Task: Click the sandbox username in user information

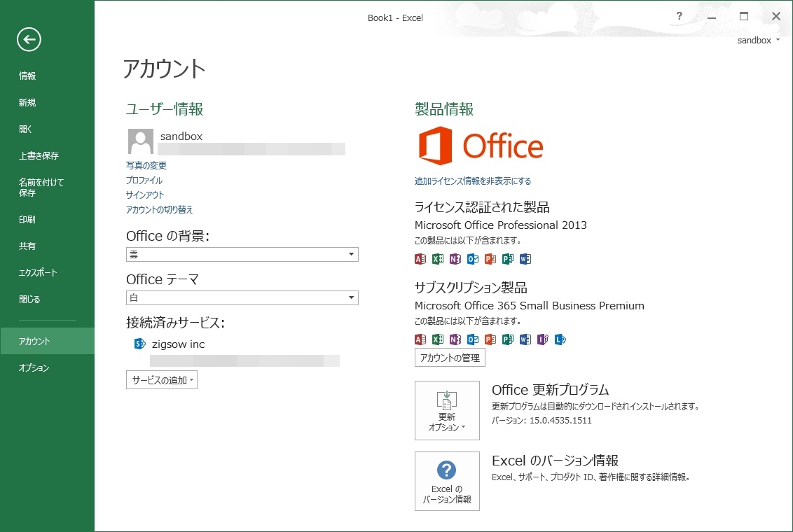Action: click(x=181, y=136)
